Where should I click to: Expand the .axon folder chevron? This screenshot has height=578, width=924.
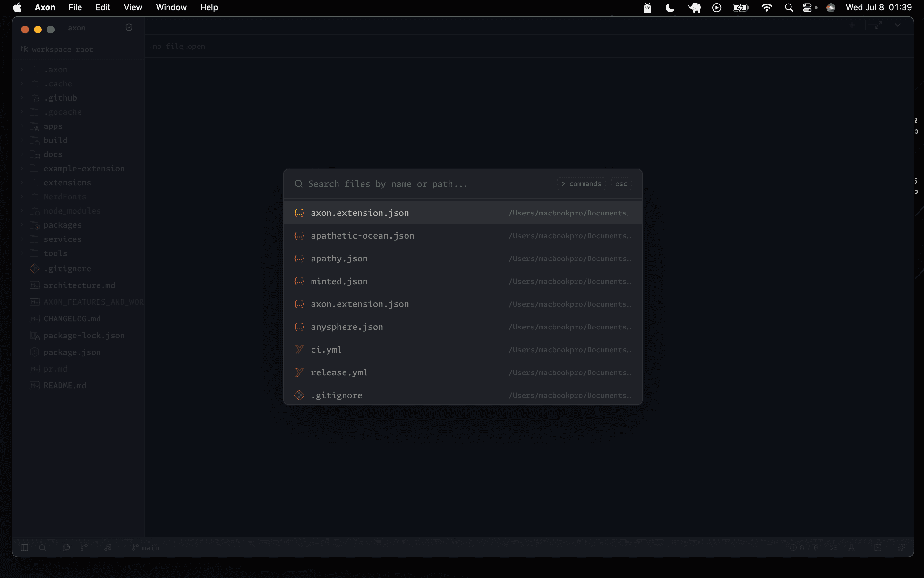(x=22, y=70)
